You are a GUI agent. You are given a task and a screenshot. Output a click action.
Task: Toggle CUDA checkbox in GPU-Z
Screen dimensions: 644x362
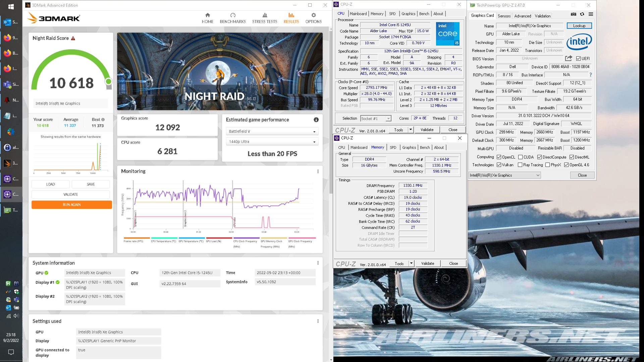520,157
